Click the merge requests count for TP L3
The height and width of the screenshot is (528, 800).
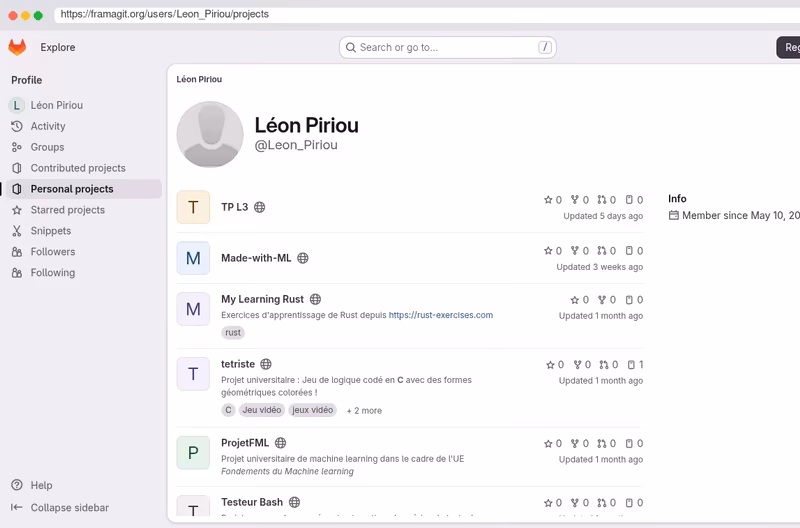pyautogui.click(x=607, y=200)
